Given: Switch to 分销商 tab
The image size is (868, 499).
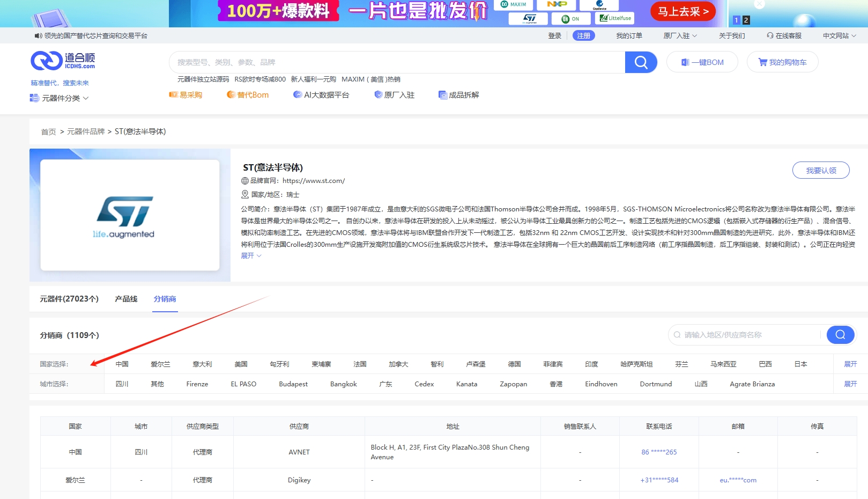Looking at the screenshot, I should pyautogui.click(x=165, y=299).
